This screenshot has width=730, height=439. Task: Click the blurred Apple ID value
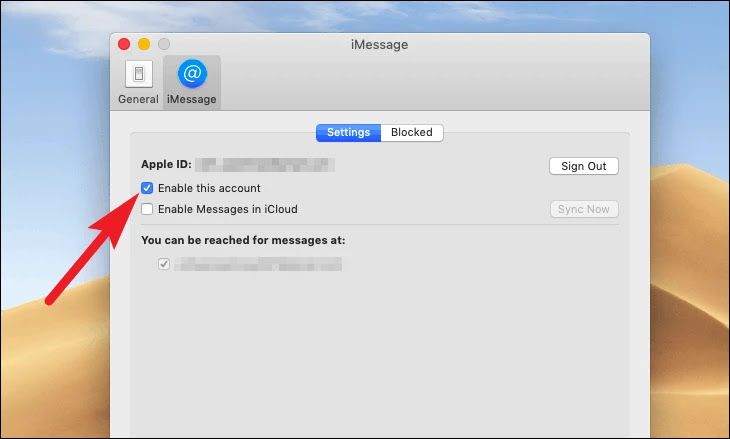[265, 165]
